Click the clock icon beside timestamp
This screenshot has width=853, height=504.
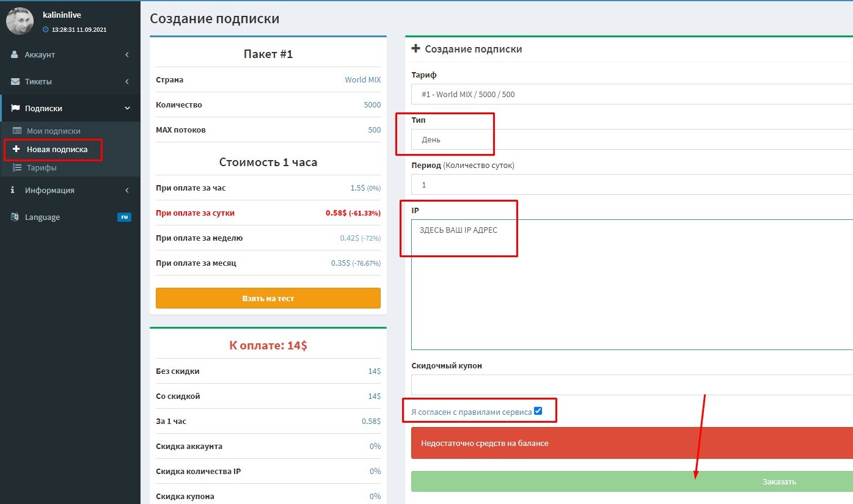(x=45, y=29)
